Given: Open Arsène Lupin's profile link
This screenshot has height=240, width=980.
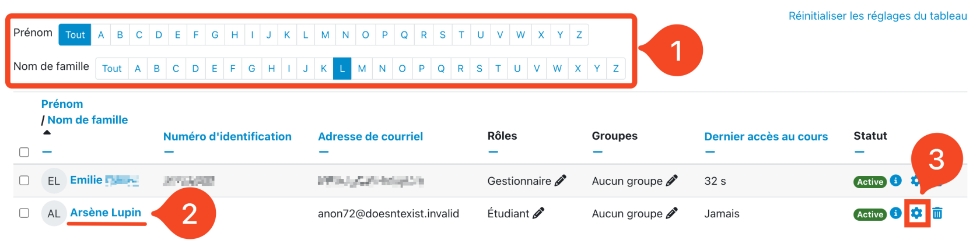Looking at the screenshot, I should tap(106, 213).
